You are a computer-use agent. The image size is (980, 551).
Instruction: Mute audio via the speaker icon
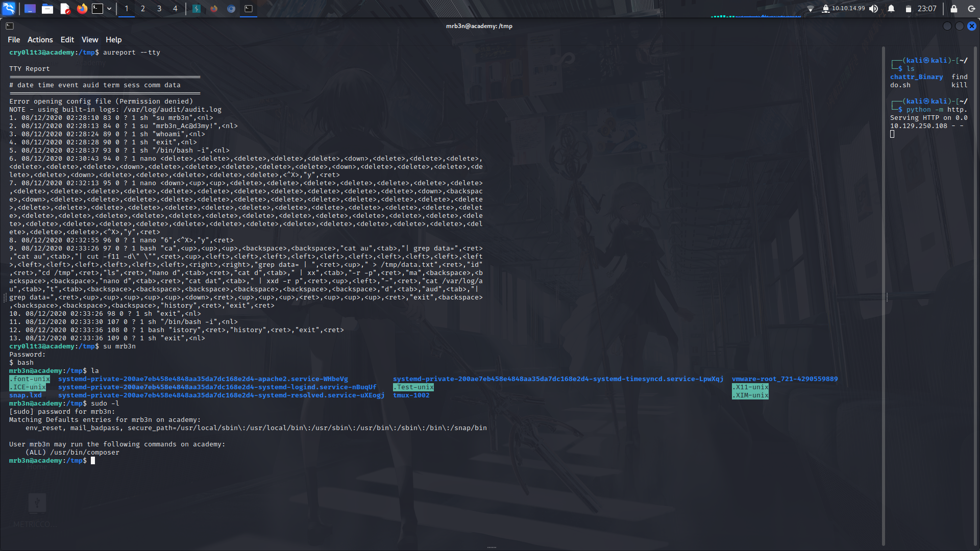[x=874, y=8]
